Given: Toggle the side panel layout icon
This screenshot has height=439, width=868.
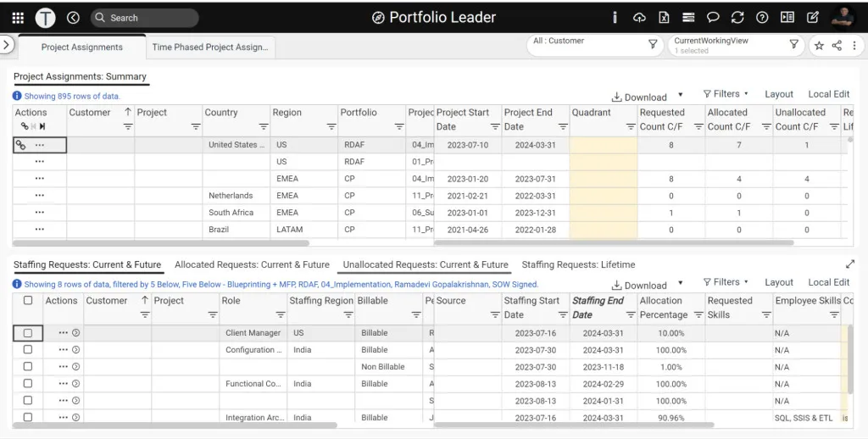Looking at the screenshot, I should [787, 18].
